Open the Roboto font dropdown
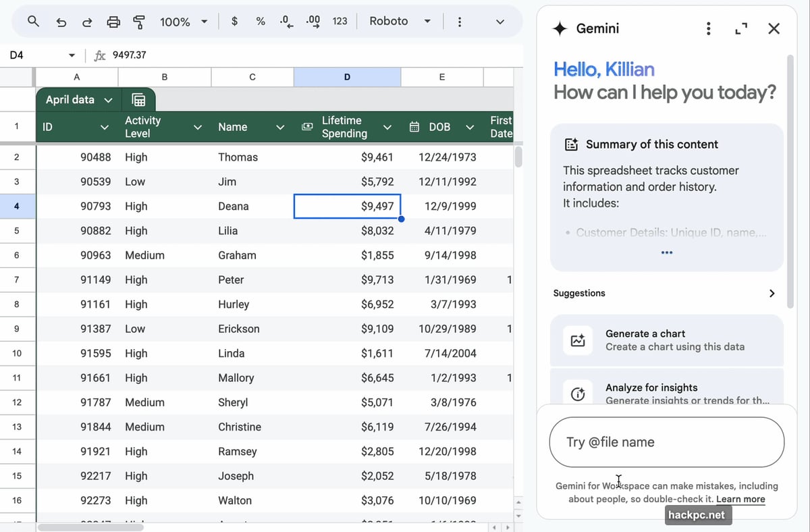The width and height of the screenshot is (810, 532). (x=400, y=21)
